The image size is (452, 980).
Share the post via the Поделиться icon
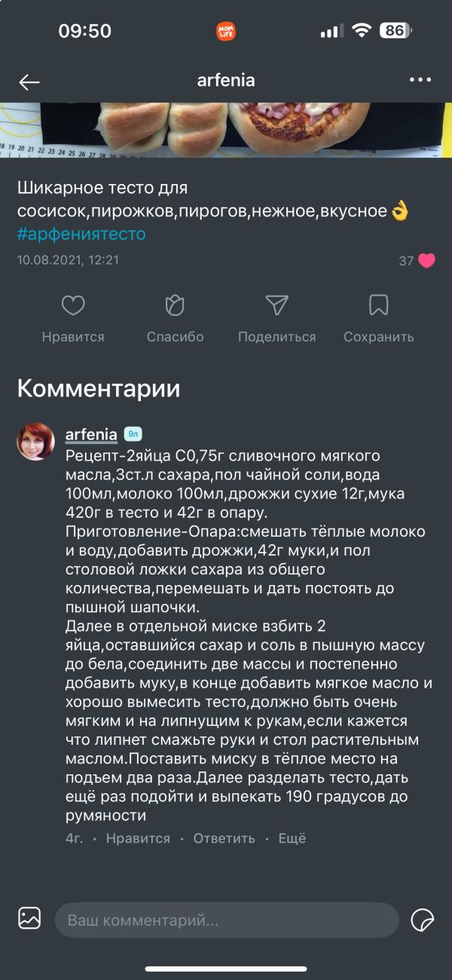277,305
